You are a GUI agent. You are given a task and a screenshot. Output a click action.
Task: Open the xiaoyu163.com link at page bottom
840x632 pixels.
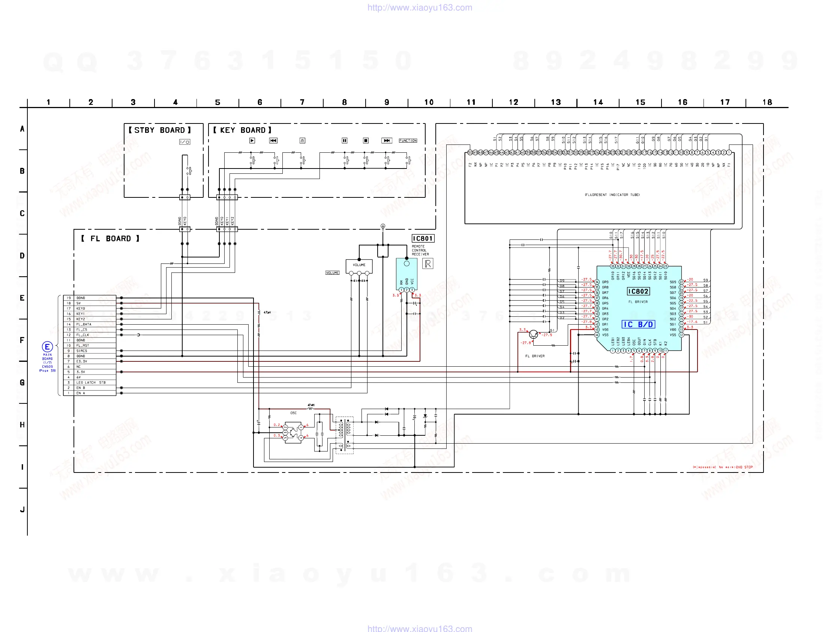point(420,628)
